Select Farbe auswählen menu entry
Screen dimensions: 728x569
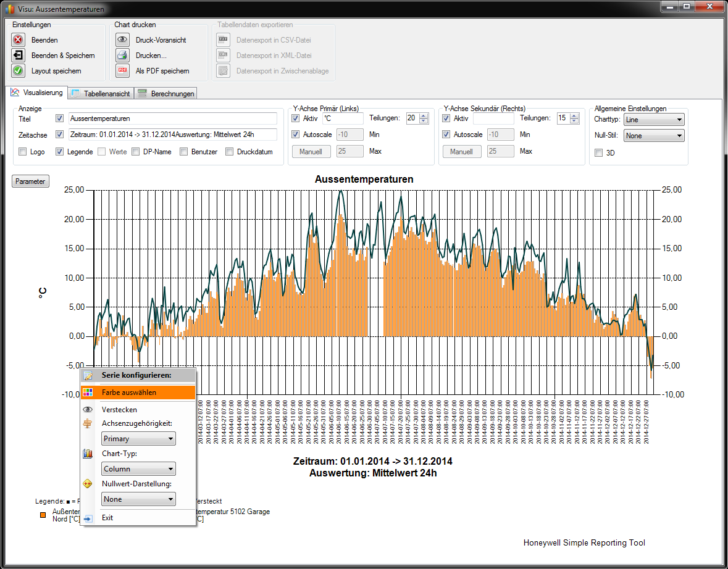click(x=138, y=392)
